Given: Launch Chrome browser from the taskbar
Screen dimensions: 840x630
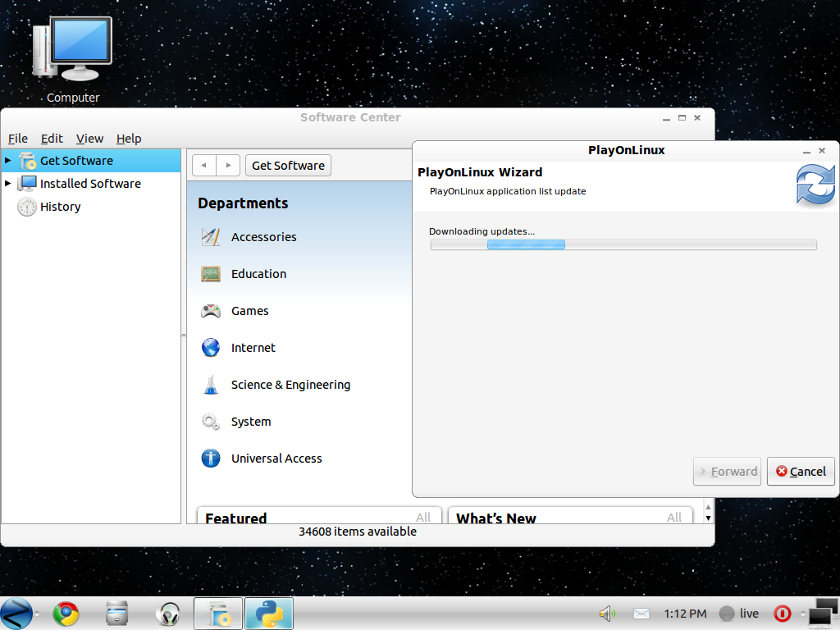Looking at the screenshot, I should pos(66,614).
